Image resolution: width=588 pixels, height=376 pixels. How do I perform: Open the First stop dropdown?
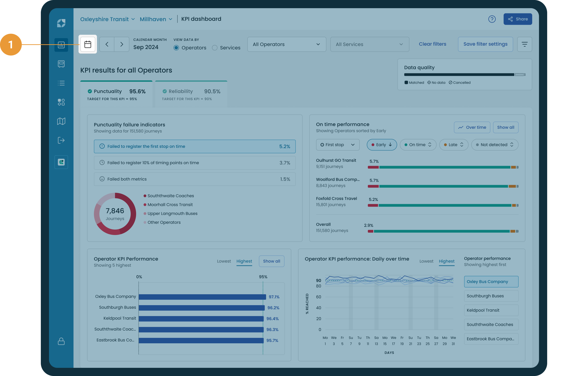pyautogui.click(x=338, y=145)
